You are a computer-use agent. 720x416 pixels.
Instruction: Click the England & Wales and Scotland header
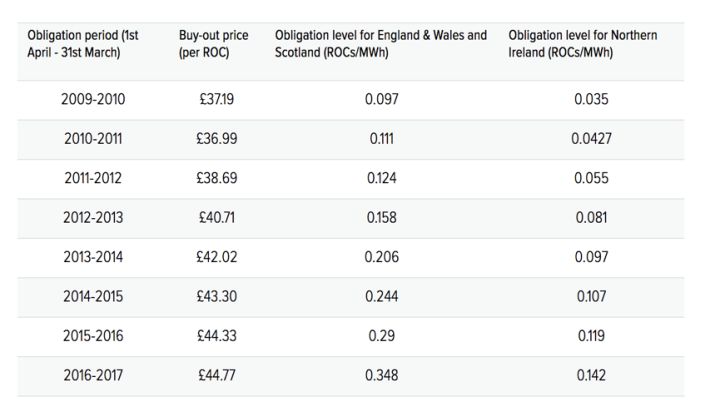381,43
